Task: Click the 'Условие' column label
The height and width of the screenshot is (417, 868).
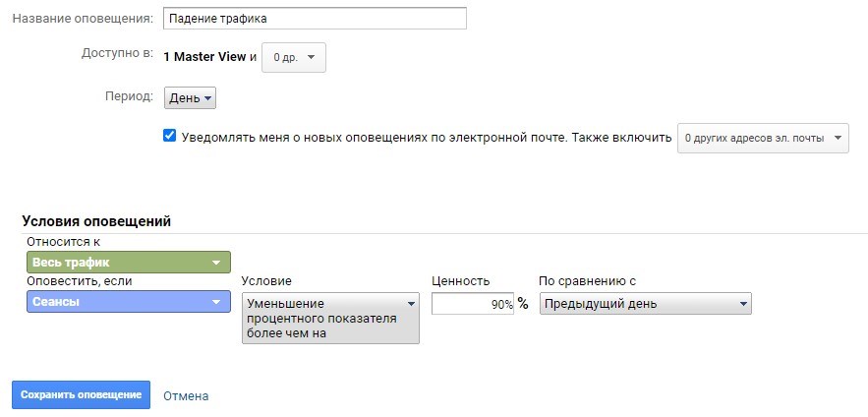Action: point(266,281)
